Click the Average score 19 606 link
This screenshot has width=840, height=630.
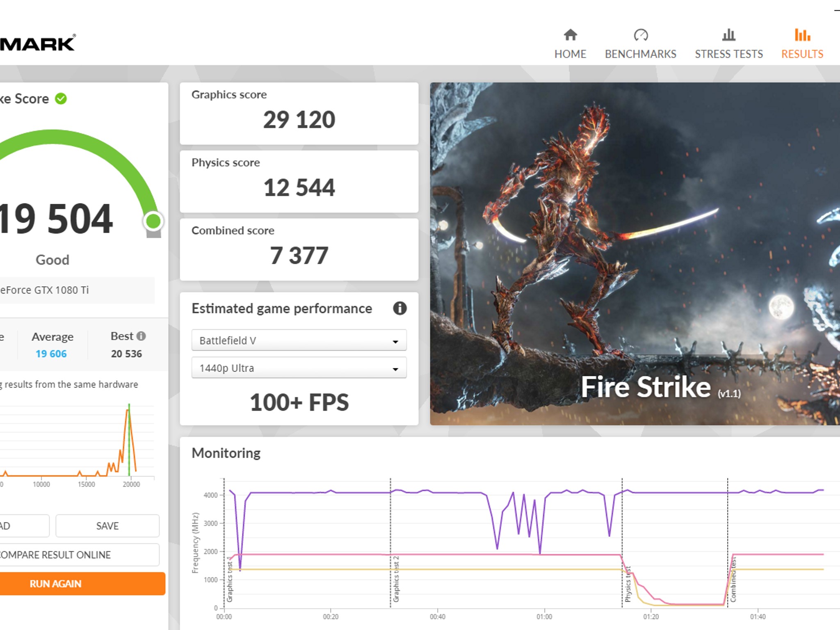click(x=51, y=354)
